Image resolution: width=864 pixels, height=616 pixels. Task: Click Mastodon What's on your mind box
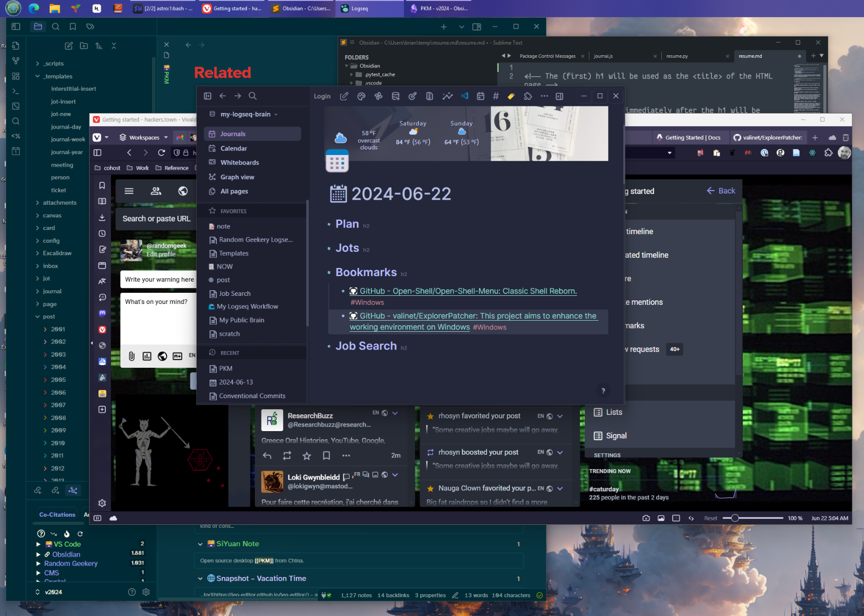pyautogui.click(x=158, y=318)
